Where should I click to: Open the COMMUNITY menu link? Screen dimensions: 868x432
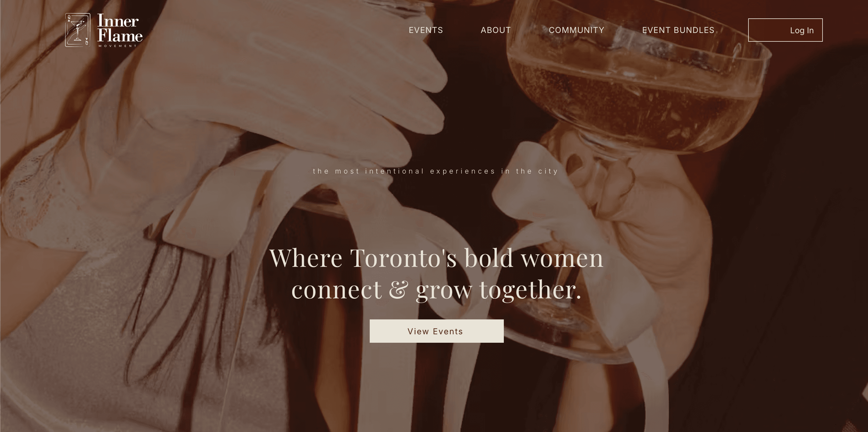point(576,30)
